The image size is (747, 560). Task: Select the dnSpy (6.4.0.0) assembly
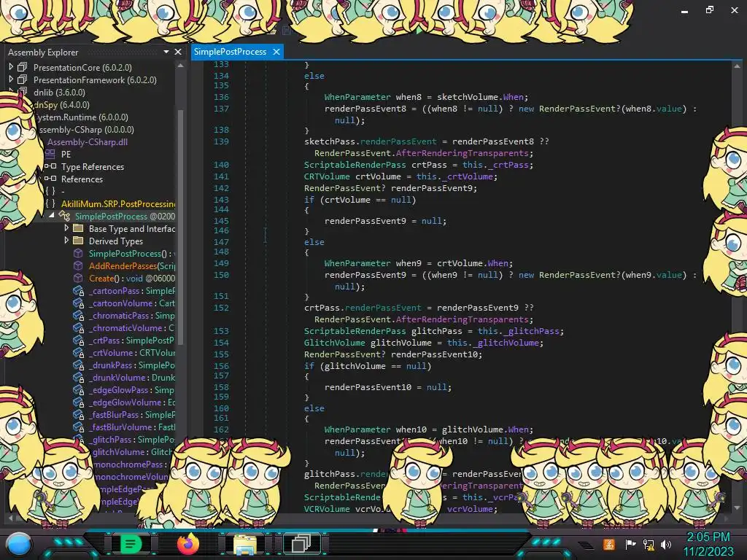(61, 104)
